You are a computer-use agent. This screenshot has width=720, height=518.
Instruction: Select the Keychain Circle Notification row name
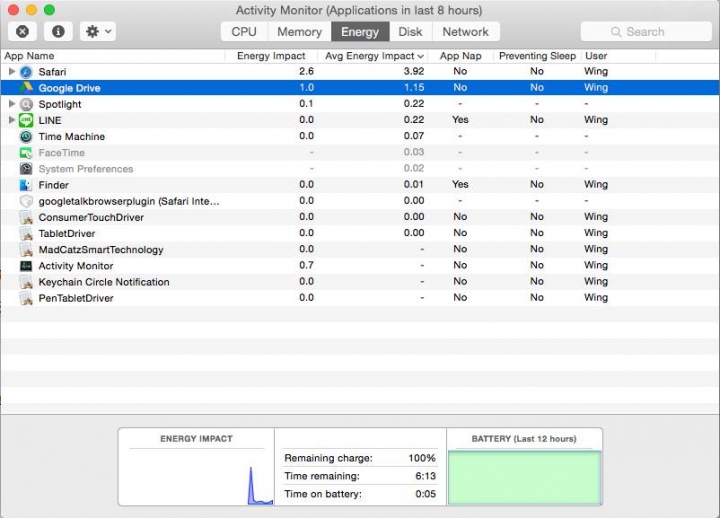point(104,282)
